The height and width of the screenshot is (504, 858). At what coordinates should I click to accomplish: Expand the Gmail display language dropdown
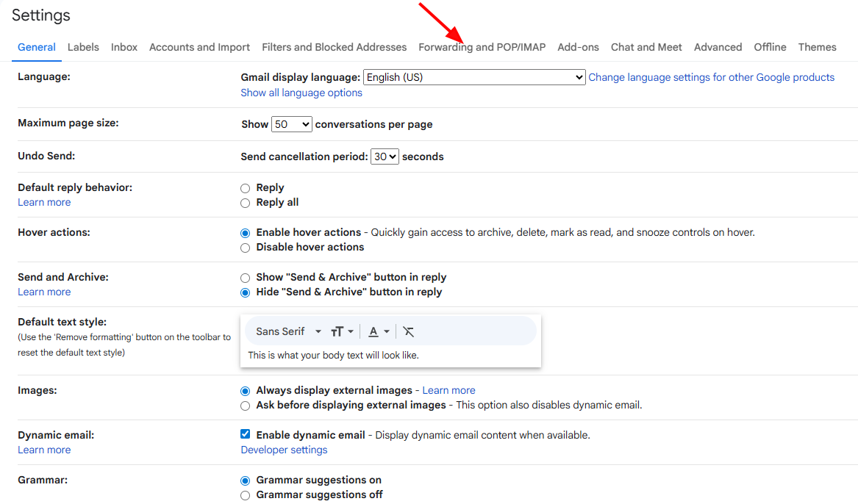pos(474,77)
